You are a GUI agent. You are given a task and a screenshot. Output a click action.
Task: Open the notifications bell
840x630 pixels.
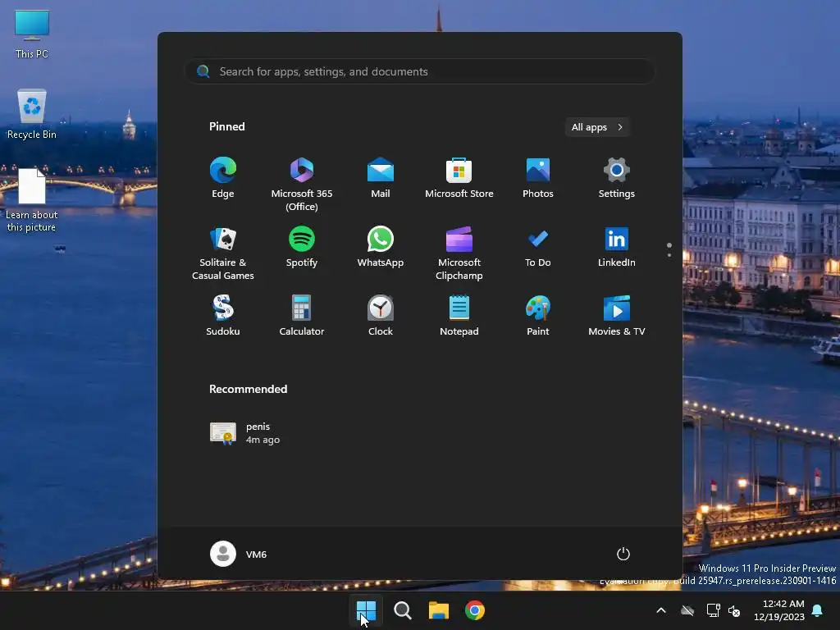818,610
